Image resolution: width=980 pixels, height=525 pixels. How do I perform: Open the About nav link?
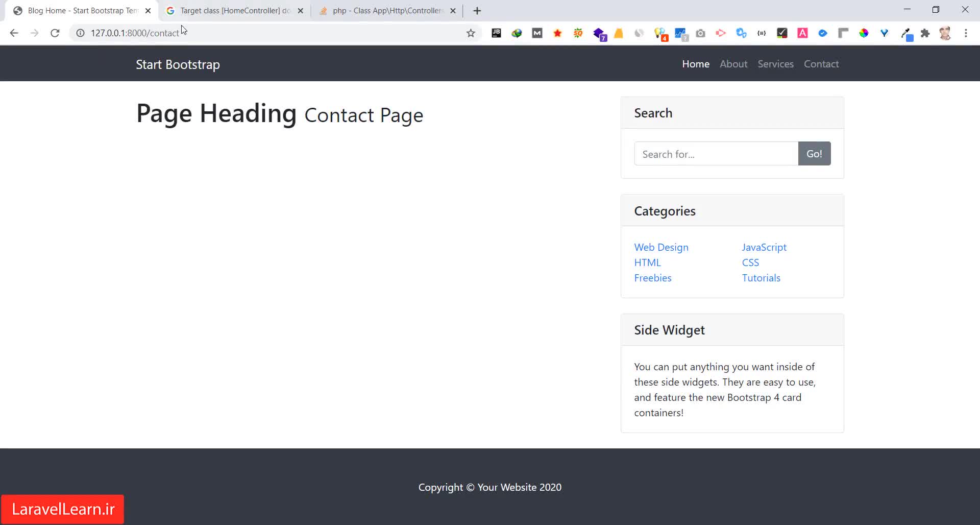[x=733, y=64]
